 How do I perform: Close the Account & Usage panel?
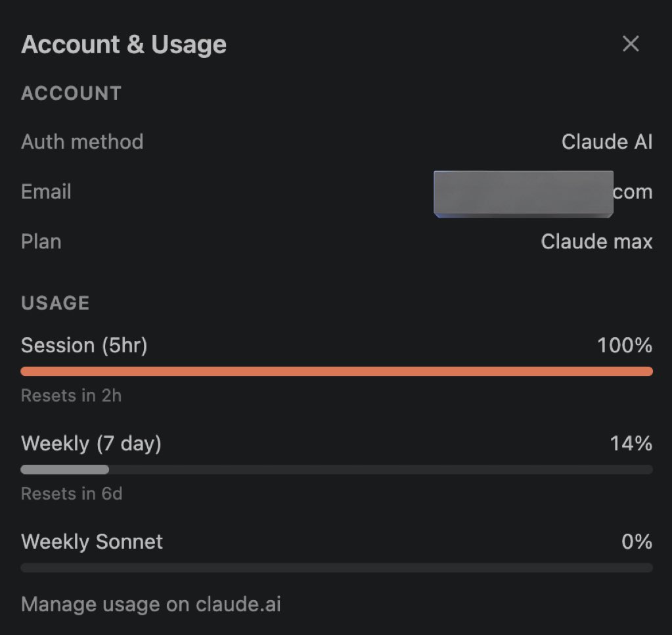(631, 44)
